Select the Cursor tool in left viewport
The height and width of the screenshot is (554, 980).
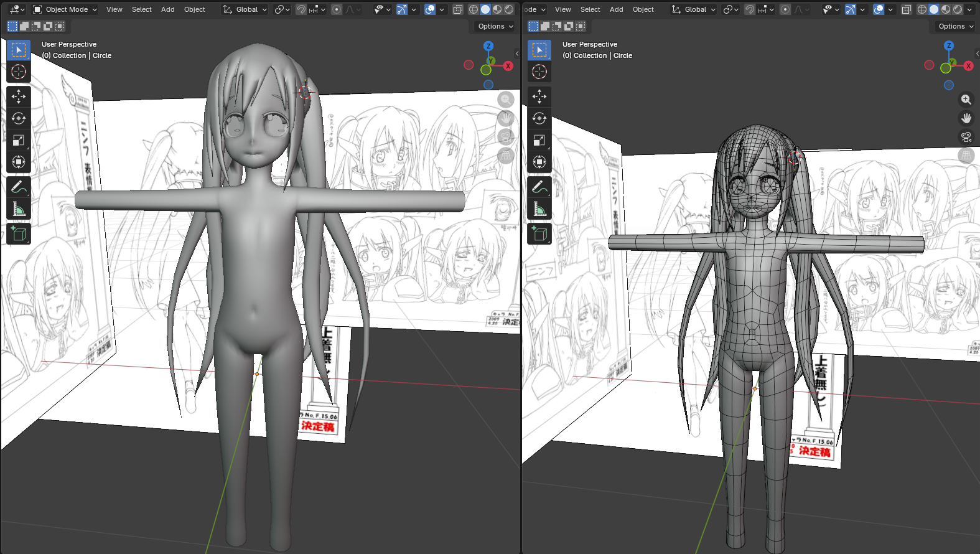(19, 72)
